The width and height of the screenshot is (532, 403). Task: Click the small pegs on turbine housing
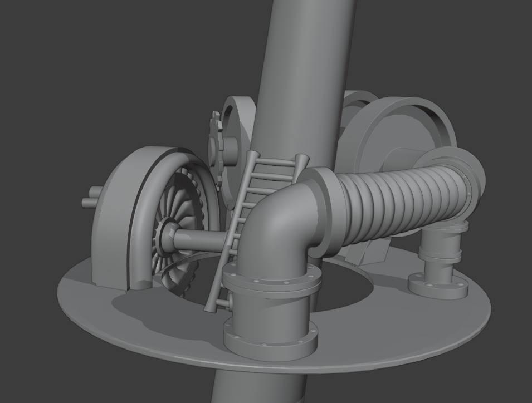(x=90, y=199)
